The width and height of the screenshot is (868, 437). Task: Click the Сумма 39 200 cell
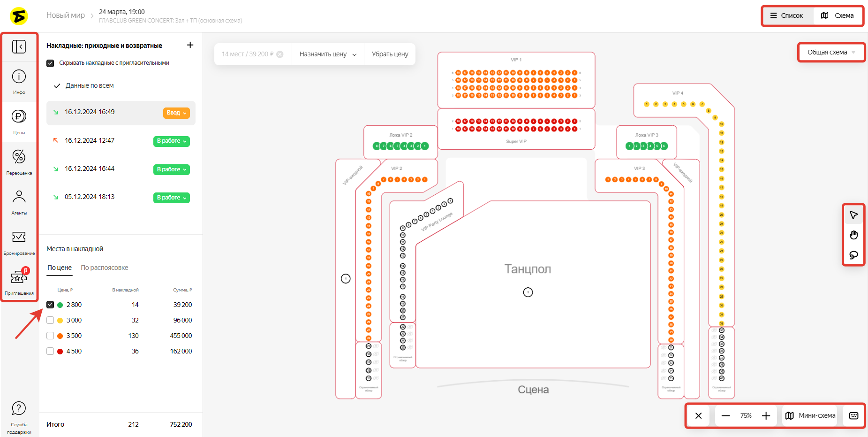182,305
